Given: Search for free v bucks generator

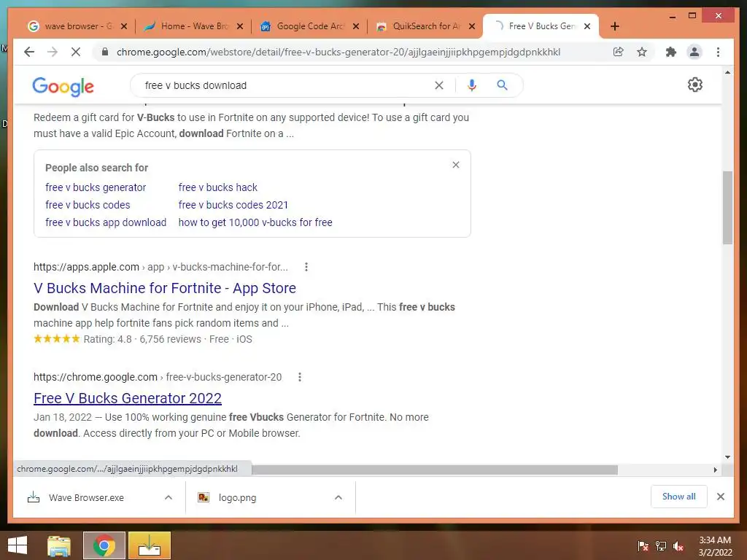Looking at the screenshot, I should coord(96,187).
